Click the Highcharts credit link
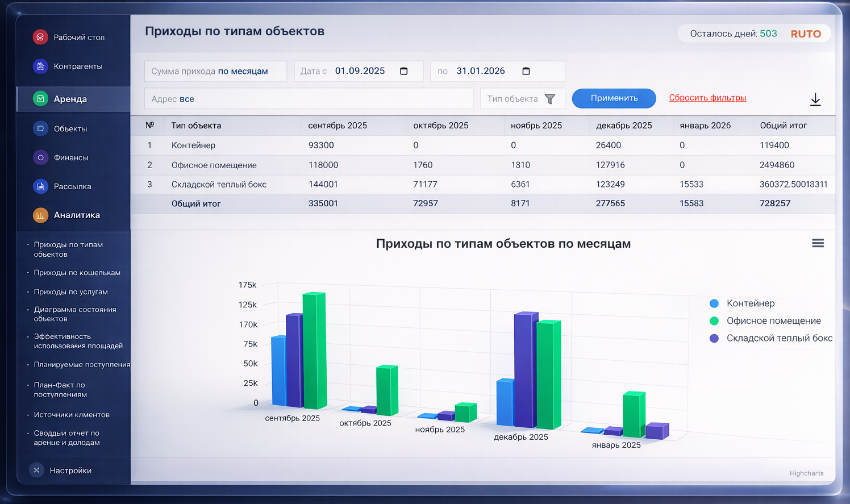This screenshot has height=504, width=850. tap(807, 473)
